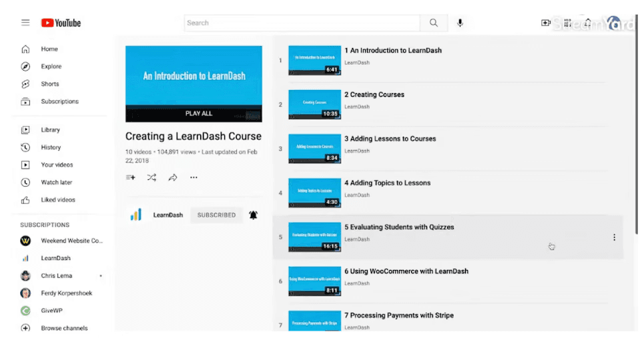Click the Shorts icon
The height and width of the screenshot is (344, 644).
(25, 84)
